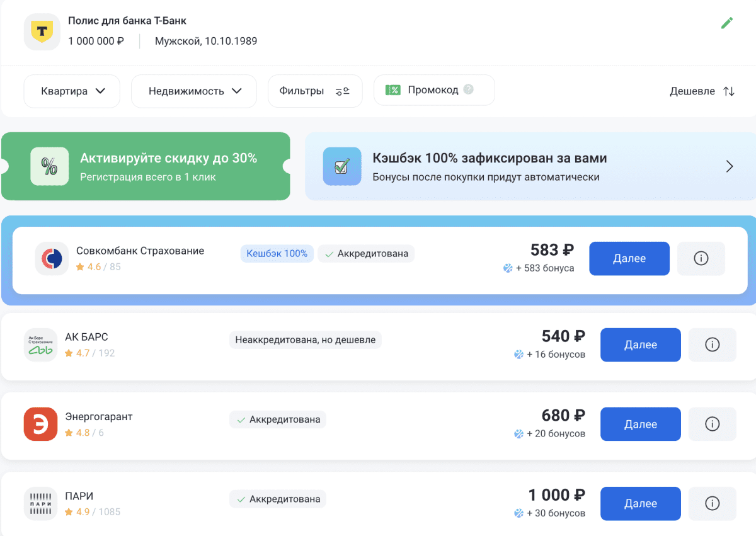Click the Энергогарант red logo

[x=40, y=425]
